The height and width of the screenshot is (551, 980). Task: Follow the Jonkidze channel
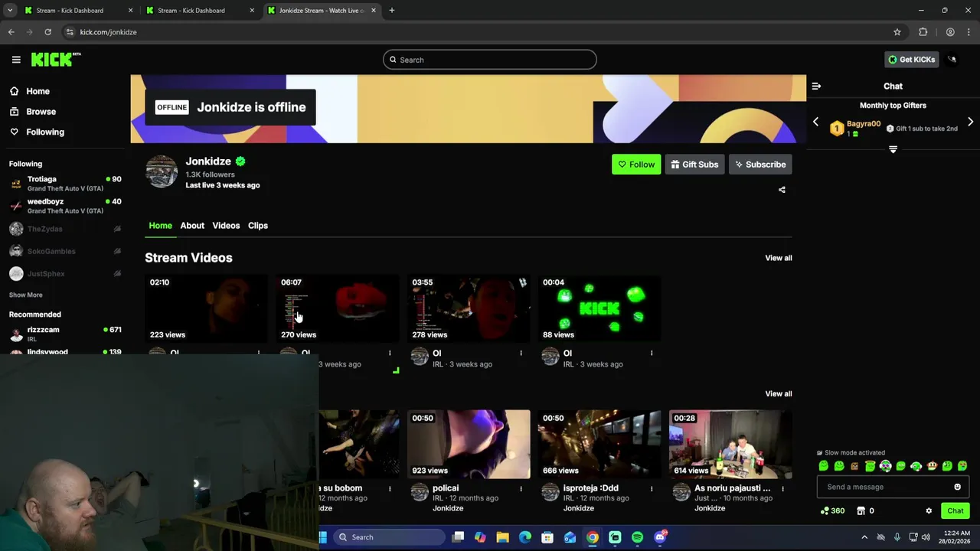tap(636, 165)
